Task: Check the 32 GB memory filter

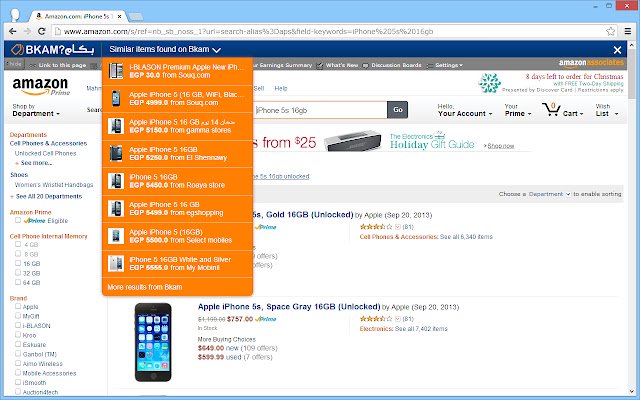Action: (18, 272)
